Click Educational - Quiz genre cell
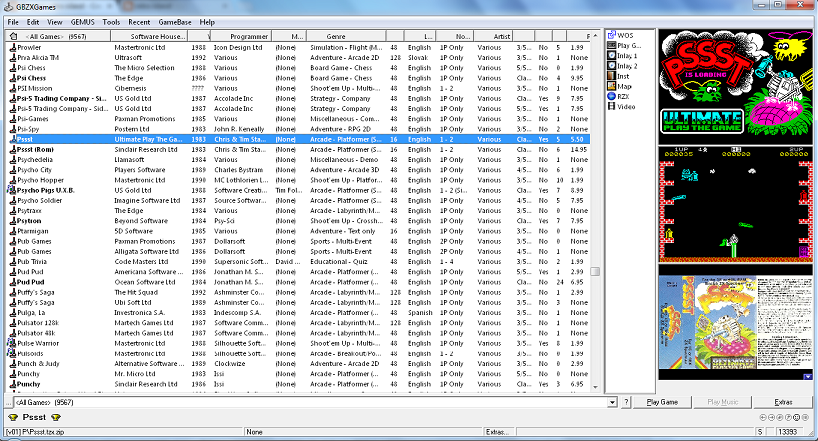This screenshot has width=818, height=441. click(339, 262)
